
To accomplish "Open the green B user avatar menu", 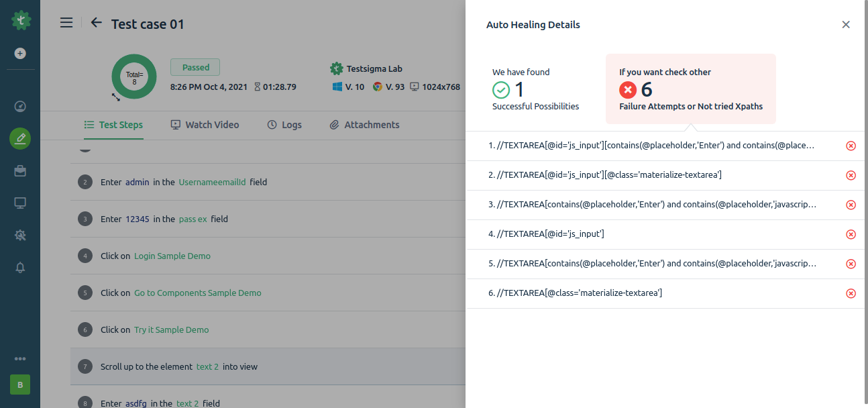I will click(x=20, y=385).
